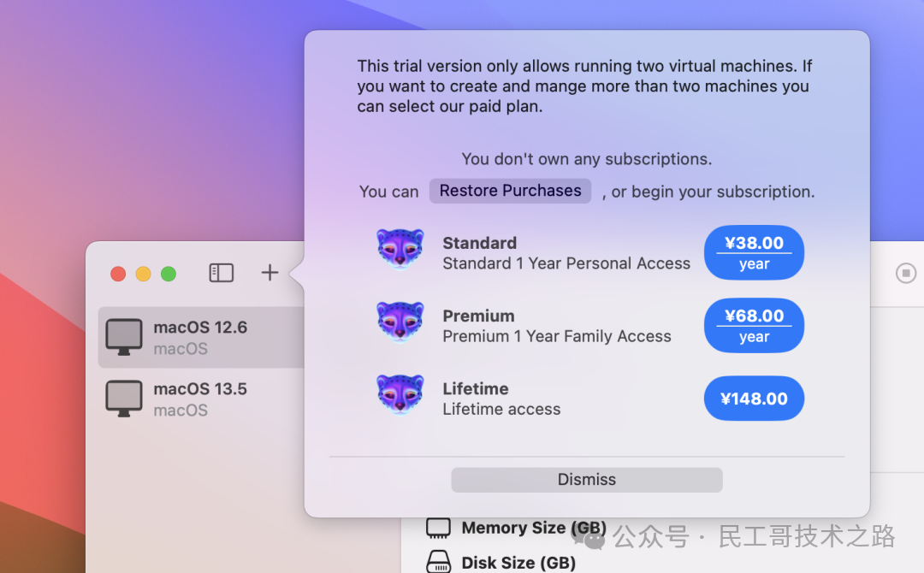Dismiss the subscription popover
The height and width of the screenshot is (573, 924).
pyautogui.click(x=587, y=480)
